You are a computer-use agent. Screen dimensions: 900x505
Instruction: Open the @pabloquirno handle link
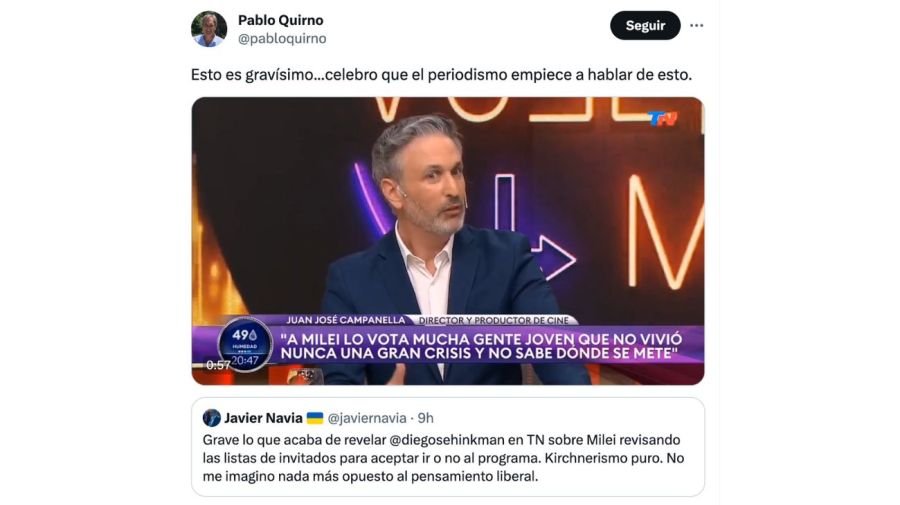(282, 38)
